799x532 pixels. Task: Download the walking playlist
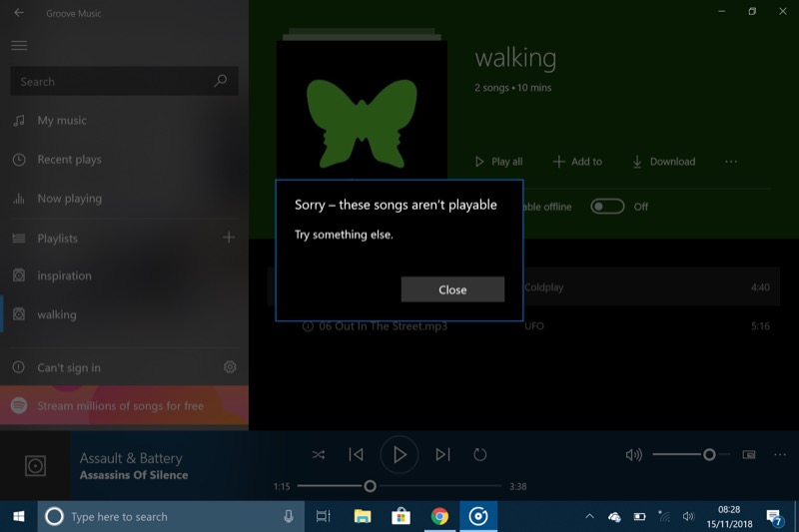point(663,162)
